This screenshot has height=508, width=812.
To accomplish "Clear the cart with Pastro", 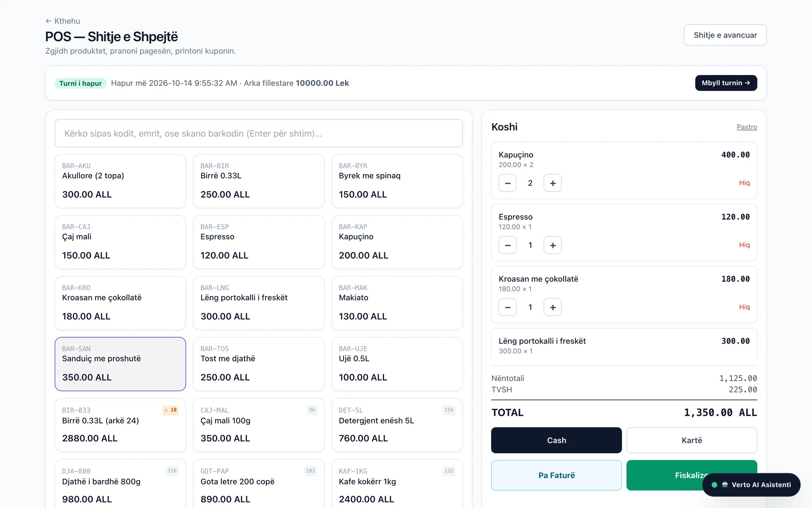I will pyautogui.click(x=747, y=127).
